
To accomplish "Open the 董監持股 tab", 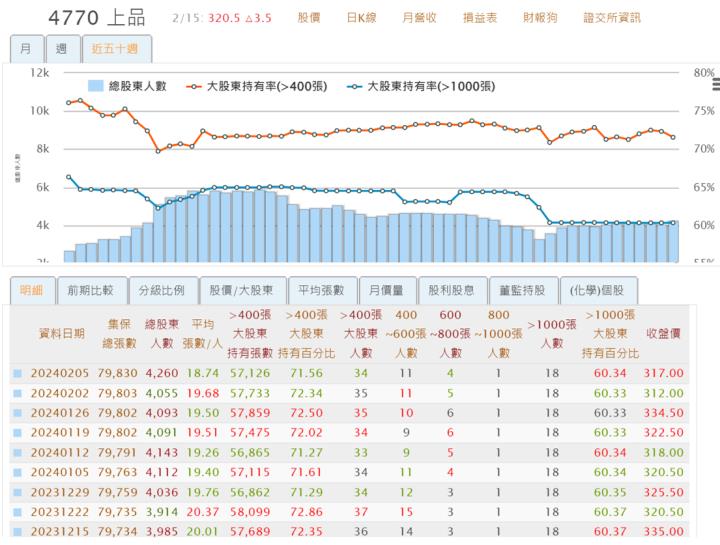I will pos(523,290).
